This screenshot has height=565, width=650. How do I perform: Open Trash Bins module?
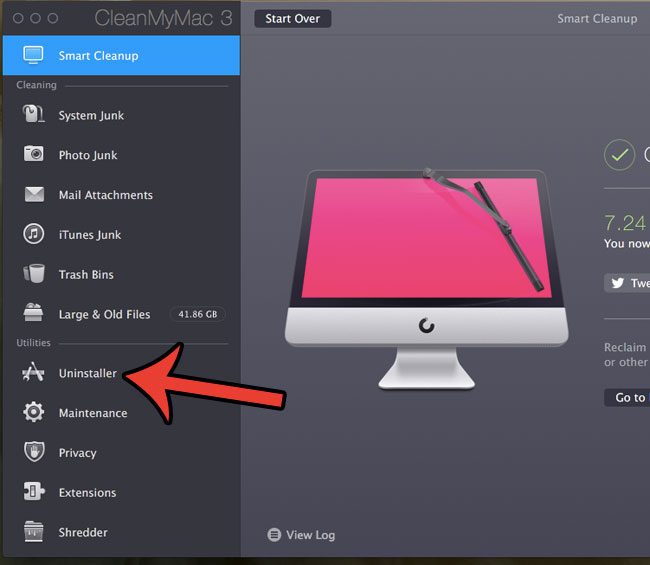pos(121,274)
